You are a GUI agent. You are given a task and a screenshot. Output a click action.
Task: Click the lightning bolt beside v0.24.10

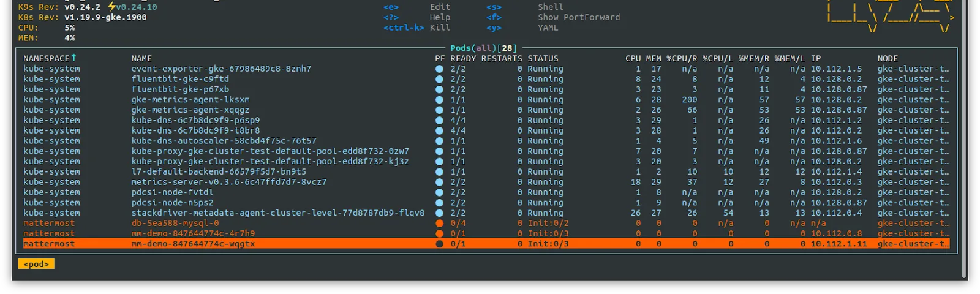pos(111,7)
